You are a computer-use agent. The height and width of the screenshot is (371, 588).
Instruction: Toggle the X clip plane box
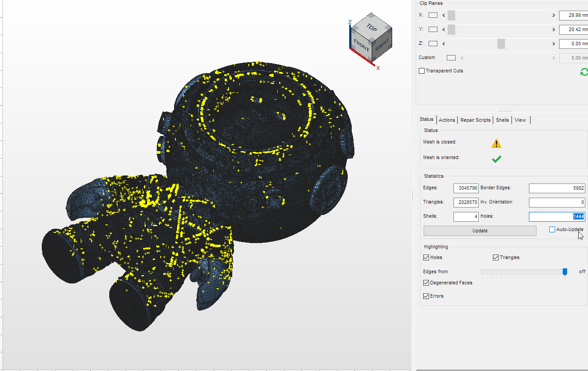[433, 15]
